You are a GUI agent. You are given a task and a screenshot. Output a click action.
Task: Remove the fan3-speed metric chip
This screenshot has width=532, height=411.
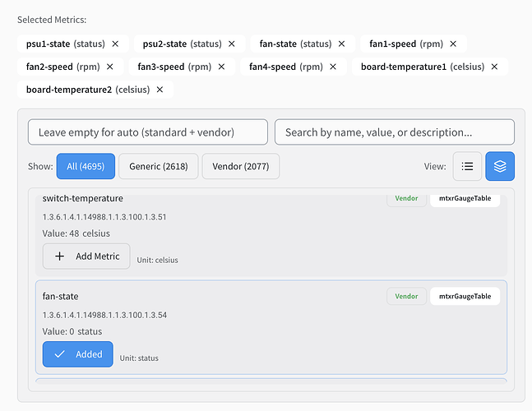[x=223, y=67]
